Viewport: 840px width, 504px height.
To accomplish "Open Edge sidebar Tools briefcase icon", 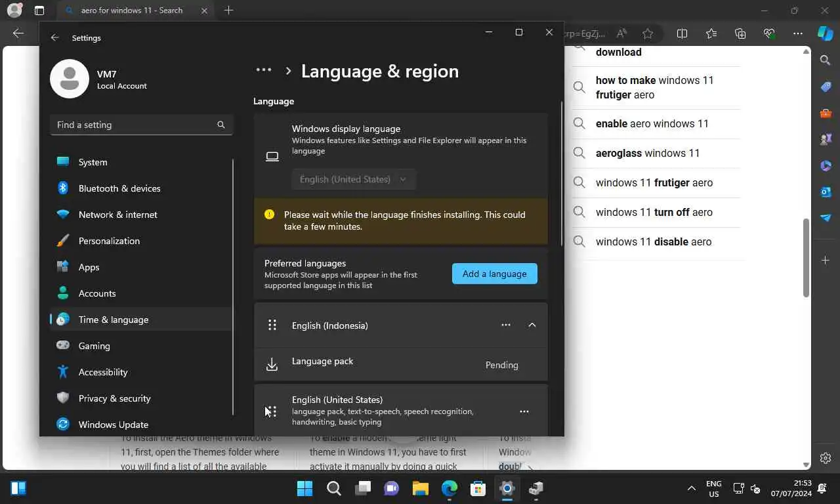I will pos(826,113).
